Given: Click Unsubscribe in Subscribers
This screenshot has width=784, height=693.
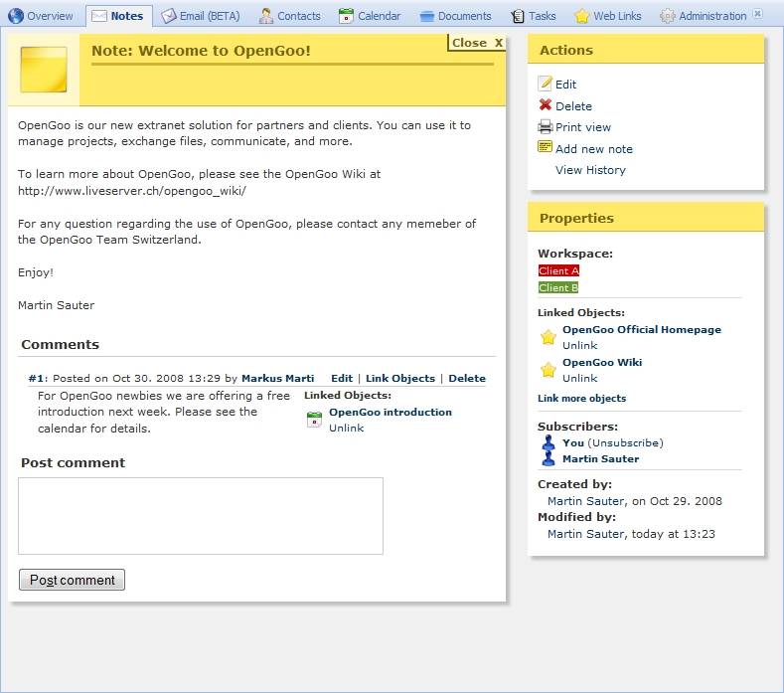Looking at the screenshot, I should tap(625, 442).
